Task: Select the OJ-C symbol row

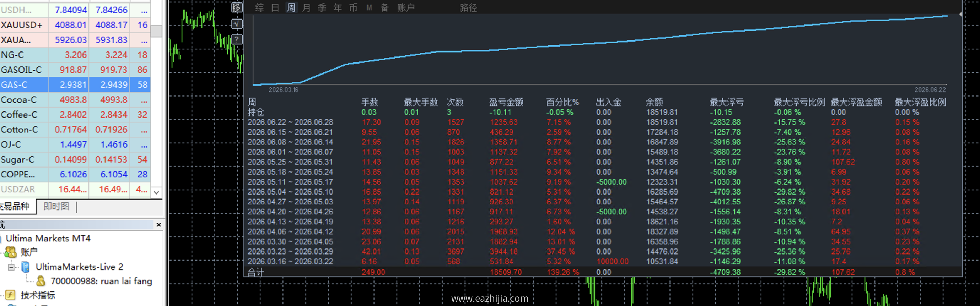Action: pos(75,144)
